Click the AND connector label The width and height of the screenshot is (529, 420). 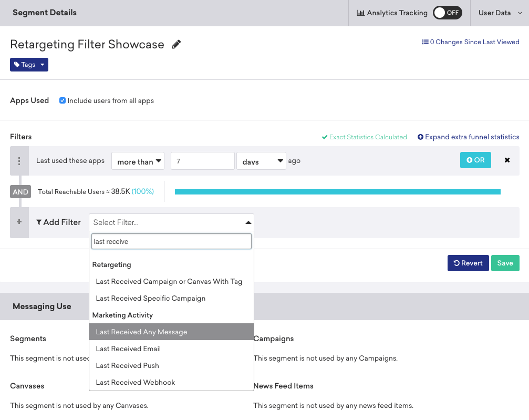[20, 192]
